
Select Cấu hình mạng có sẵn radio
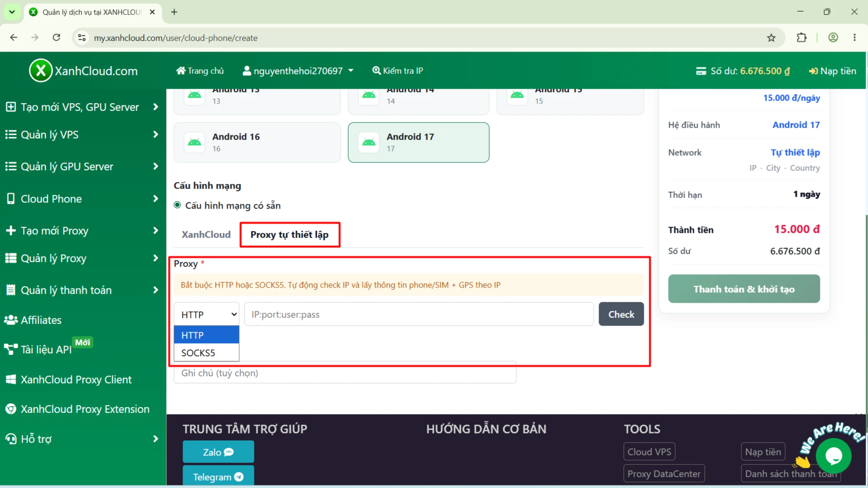(177, 205)
